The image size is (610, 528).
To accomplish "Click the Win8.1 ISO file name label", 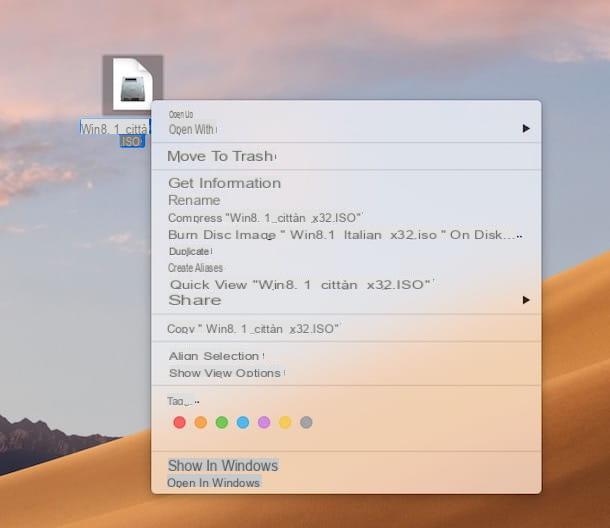I will tap(115, 134).
